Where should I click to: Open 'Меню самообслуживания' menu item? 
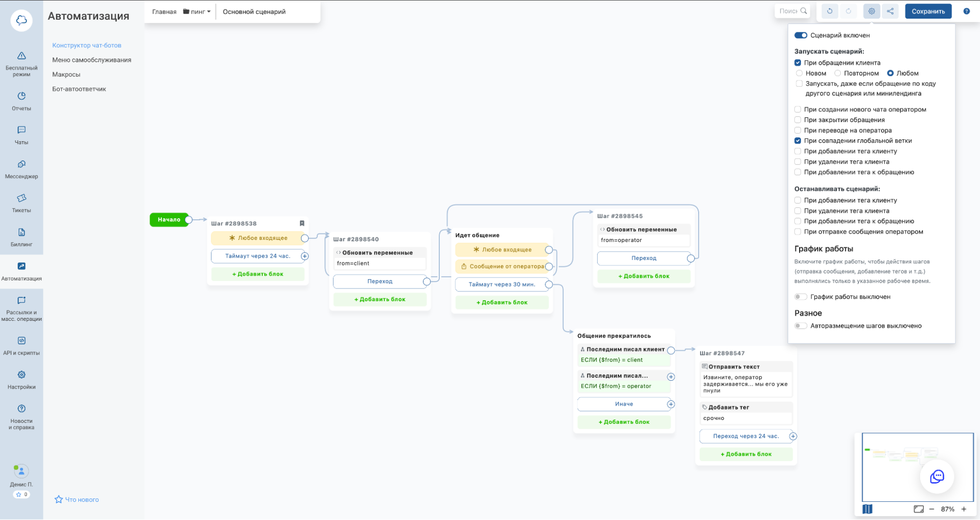tap(92, 60)
